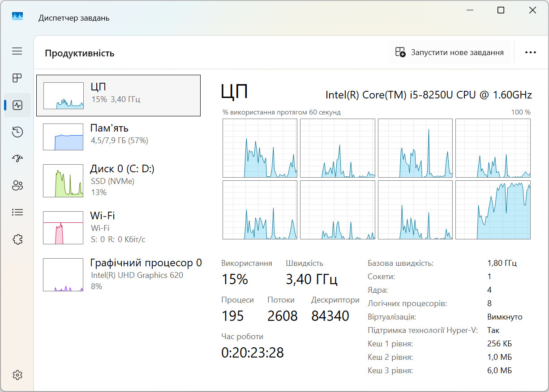This screenshot has height=392, width=549.
Task: Open the hamburger navigation menu
Action: [x=17, y=51]
